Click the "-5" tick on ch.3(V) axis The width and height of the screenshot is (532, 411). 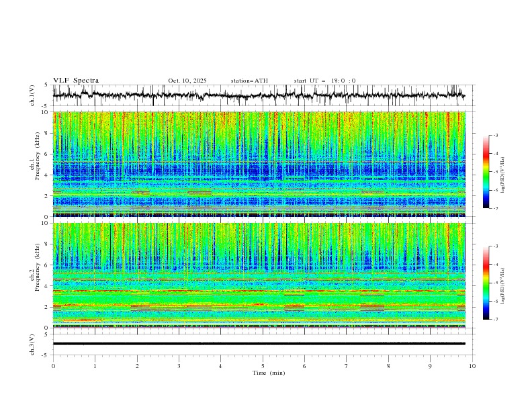45,355
